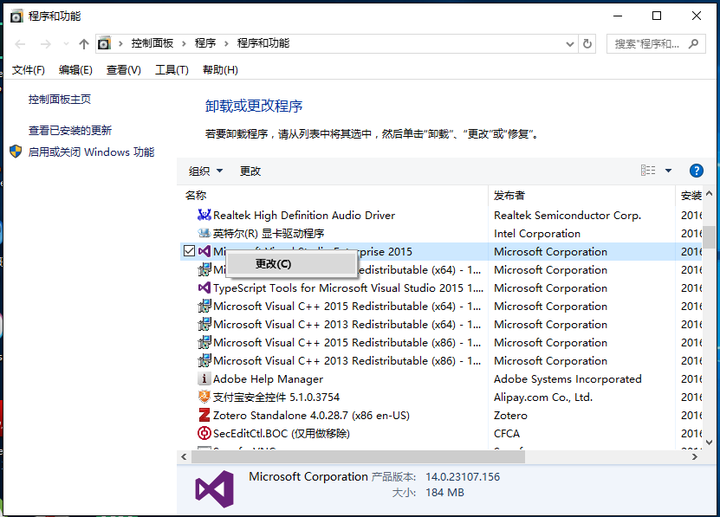
Task: Click the Zotero Standalone program icon
Action: click(x=204, y=415)
